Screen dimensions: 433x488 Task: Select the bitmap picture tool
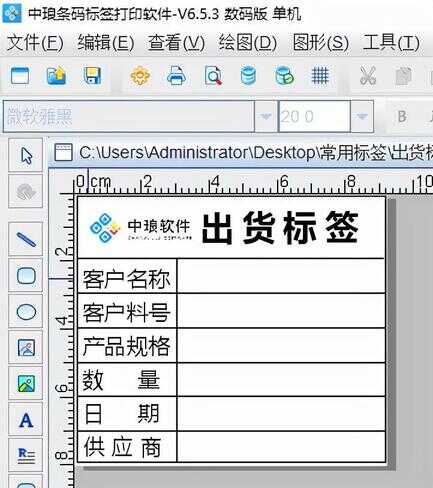pos(26,384)
